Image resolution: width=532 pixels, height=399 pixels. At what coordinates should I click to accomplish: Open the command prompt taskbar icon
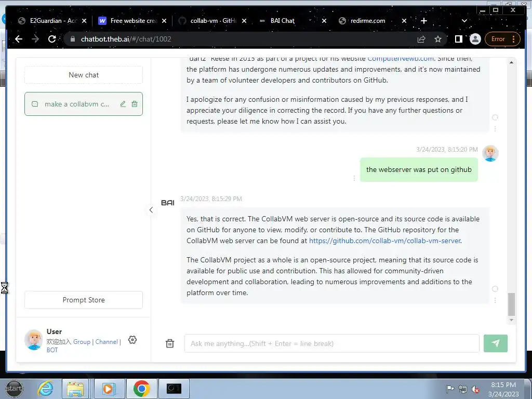[174, 389]
